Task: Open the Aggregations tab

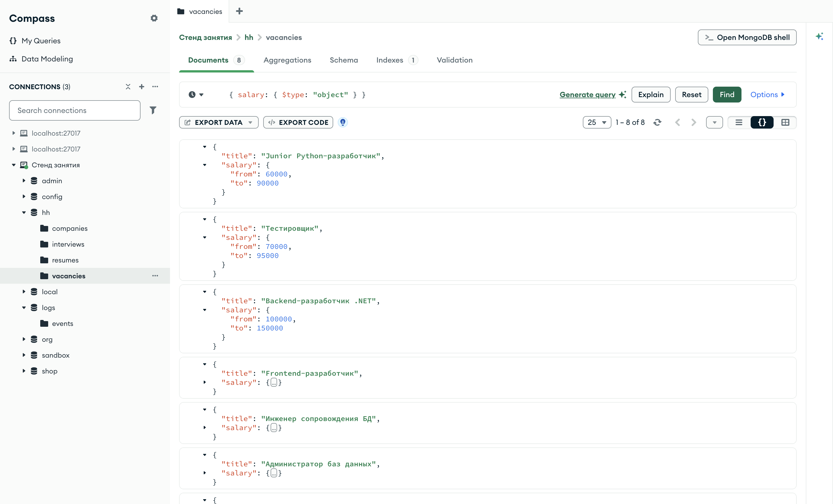Action: click(x=287, y=60)
